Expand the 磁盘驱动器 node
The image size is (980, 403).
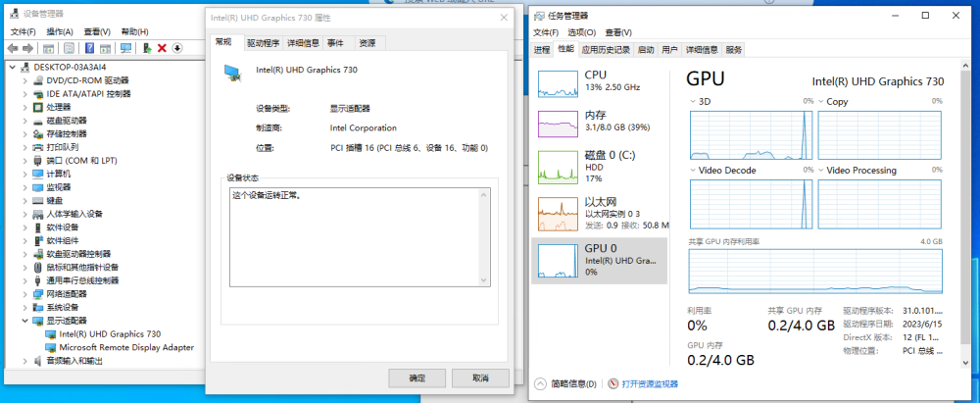(25, 121)
